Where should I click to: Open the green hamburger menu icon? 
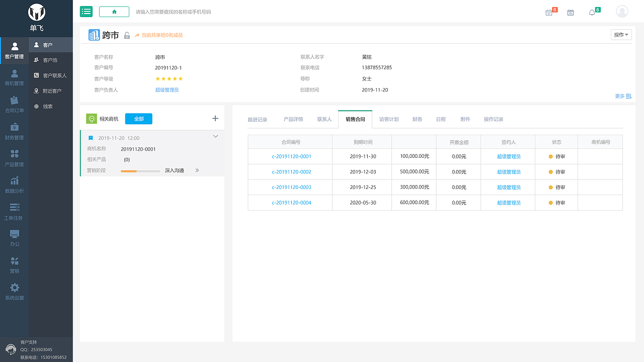click(86, 11)
